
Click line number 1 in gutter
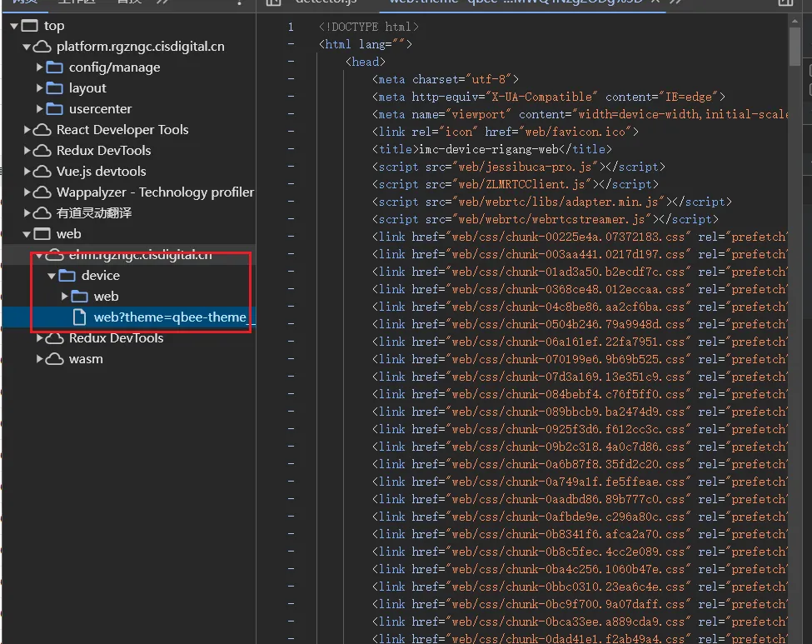(x=291, y=27)
